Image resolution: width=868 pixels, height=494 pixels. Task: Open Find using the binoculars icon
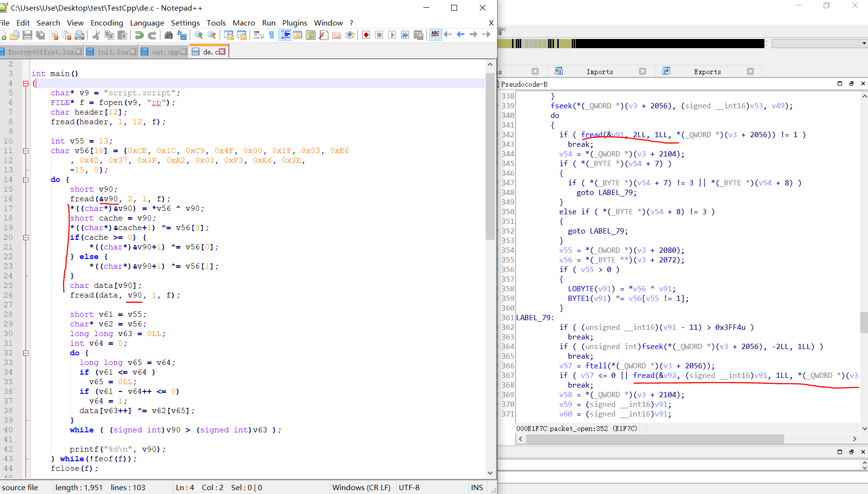tap(169, 35)
